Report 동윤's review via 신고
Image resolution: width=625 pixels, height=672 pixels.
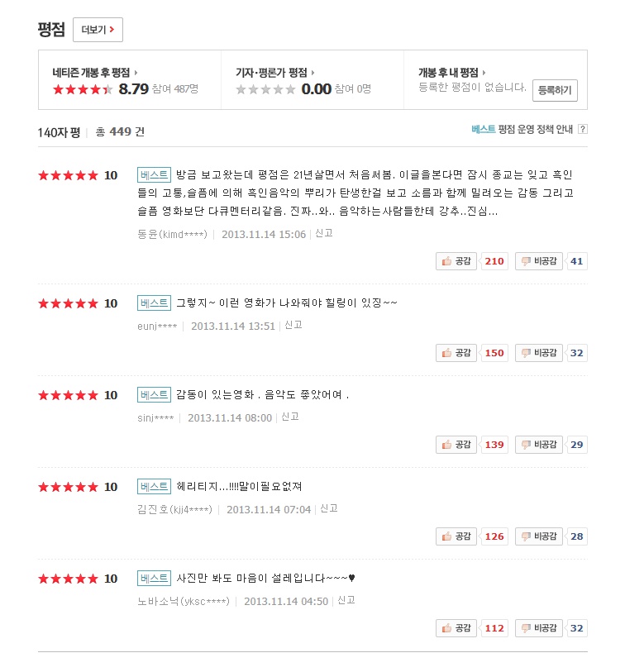(x=323, y=233)
